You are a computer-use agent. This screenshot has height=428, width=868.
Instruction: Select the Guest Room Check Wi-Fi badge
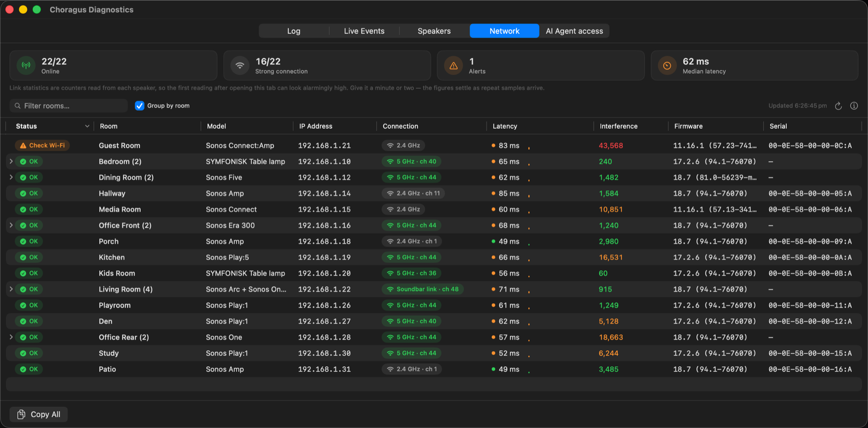click(x=42, y=145)
